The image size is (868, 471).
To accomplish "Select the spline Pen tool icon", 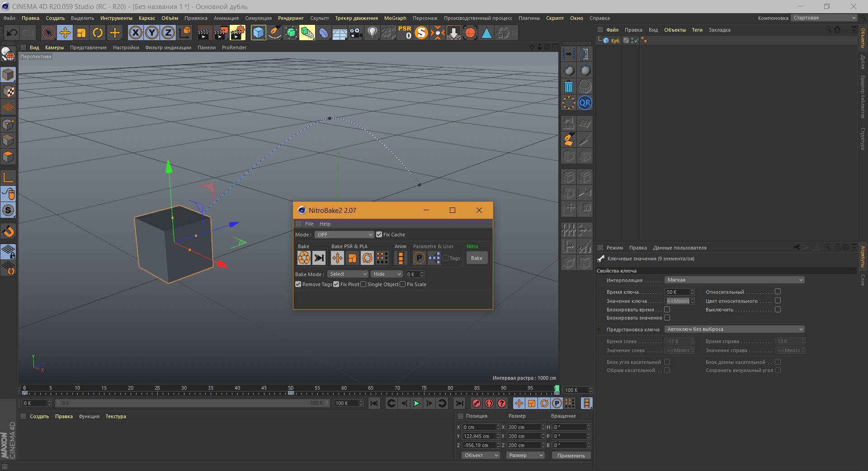I will [274, 33].
